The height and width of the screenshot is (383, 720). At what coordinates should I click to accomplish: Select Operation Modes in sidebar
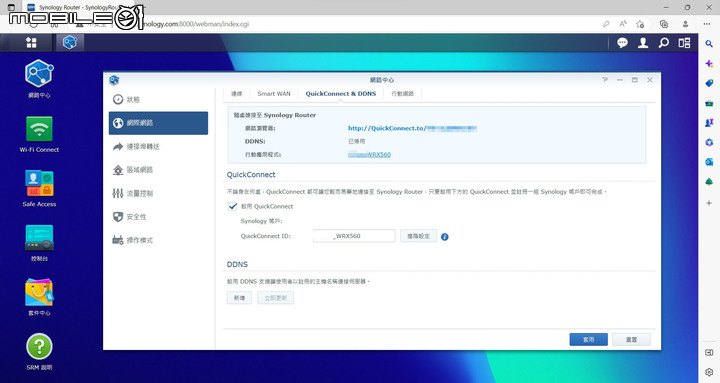pos(158,240)
